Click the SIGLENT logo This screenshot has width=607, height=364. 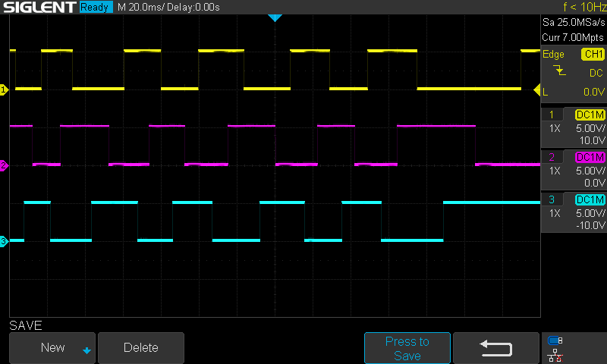39,7
